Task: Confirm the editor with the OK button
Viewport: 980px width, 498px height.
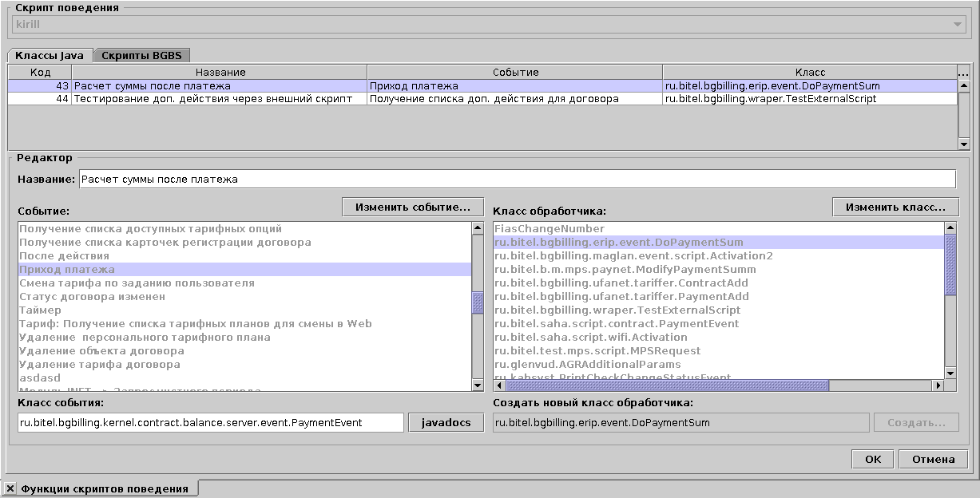Action: pos(873,459)
